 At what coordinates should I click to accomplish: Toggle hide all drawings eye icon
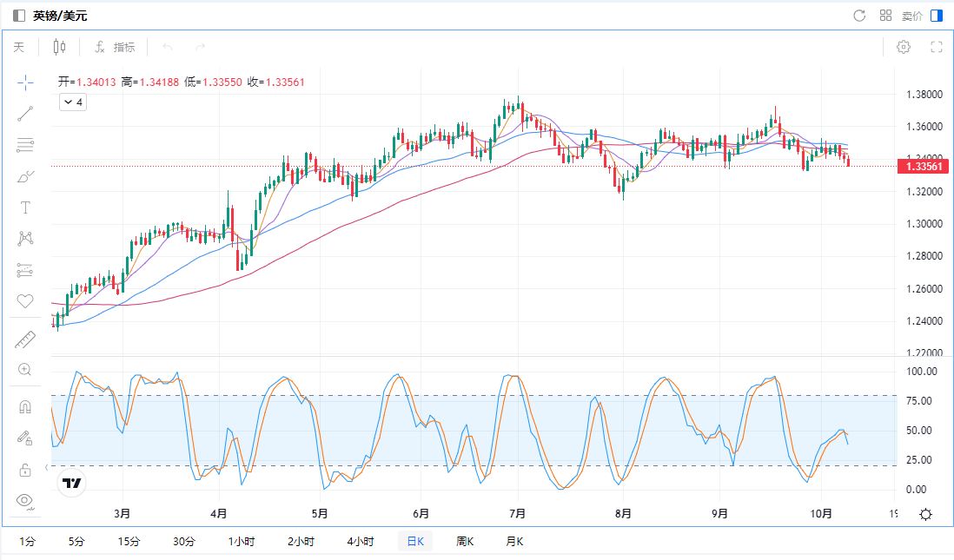pos(25,500)
